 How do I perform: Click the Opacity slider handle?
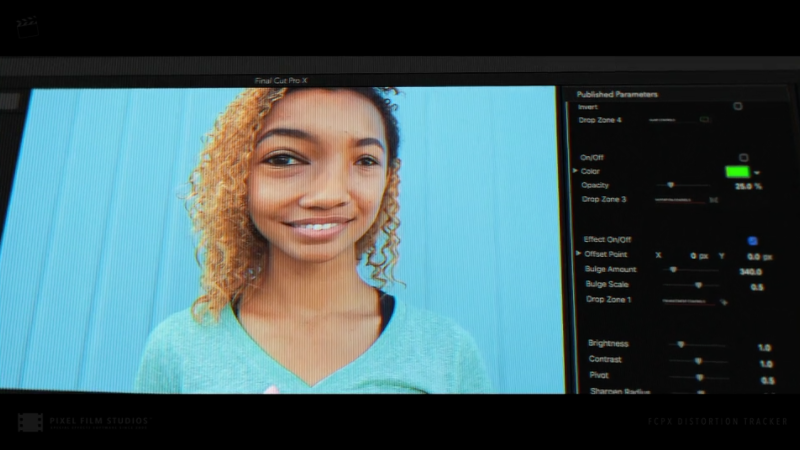[x=670, y=185]
